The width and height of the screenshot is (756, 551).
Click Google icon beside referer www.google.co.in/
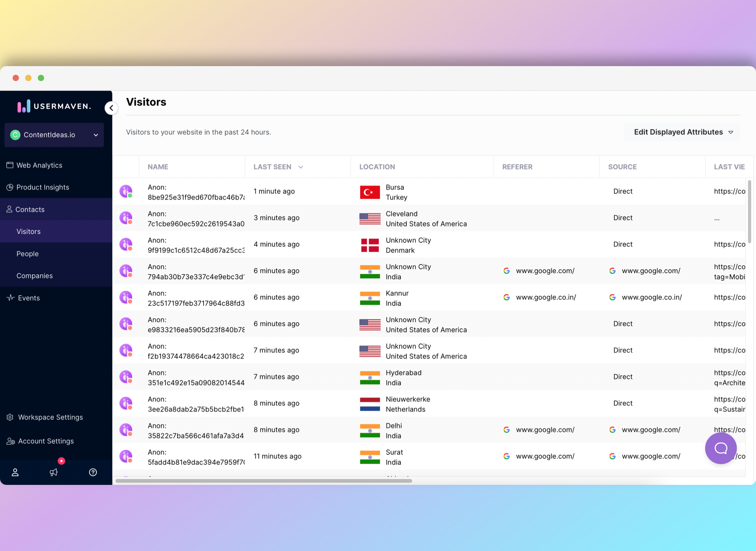(x=507, y=297)
